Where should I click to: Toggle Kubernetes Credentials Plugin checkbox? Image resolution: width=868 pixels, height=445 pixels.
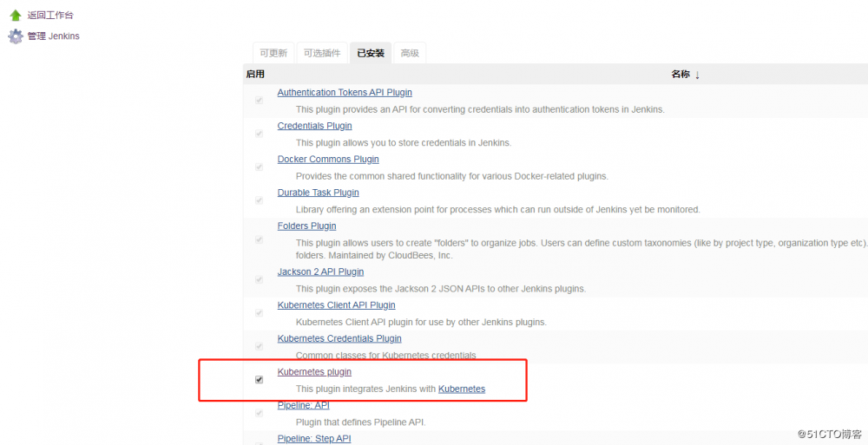(x=259, y=346)
